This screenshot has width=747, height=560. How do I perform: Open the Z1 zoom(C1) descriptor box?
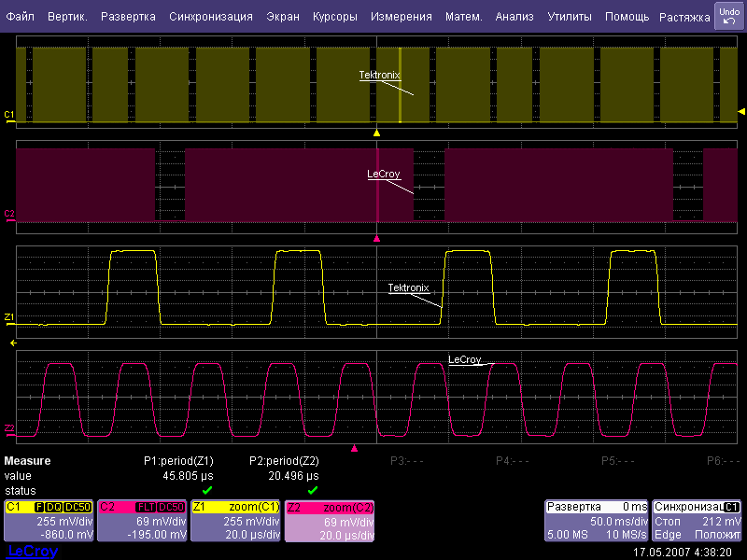pos(235,521)
